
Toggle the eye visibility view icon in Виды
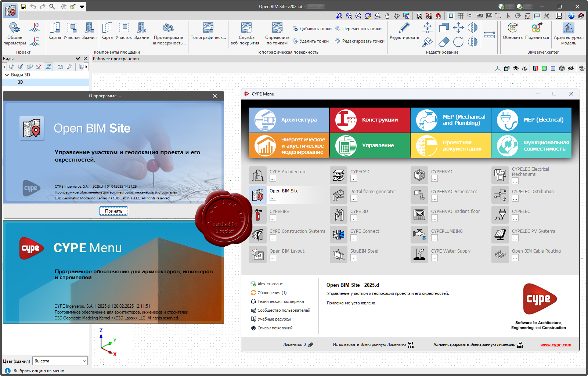tap(48, 67)
